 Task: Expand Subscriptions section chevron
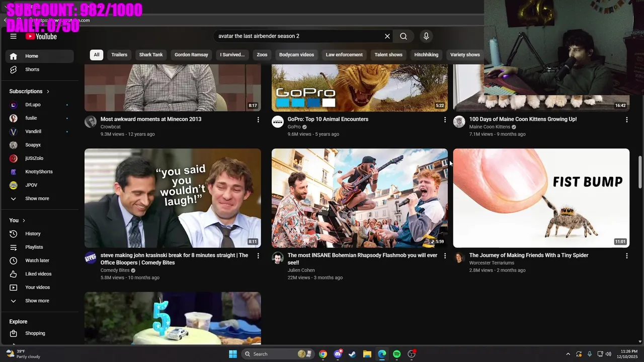point(48,92)
